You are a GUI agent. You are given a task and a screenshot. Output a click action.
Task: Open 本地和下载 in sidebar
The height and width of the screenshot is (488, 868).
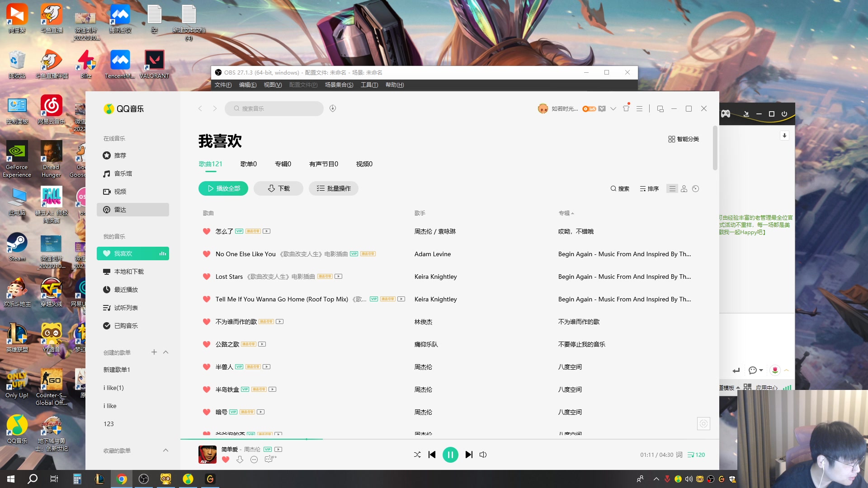(133, 272)
